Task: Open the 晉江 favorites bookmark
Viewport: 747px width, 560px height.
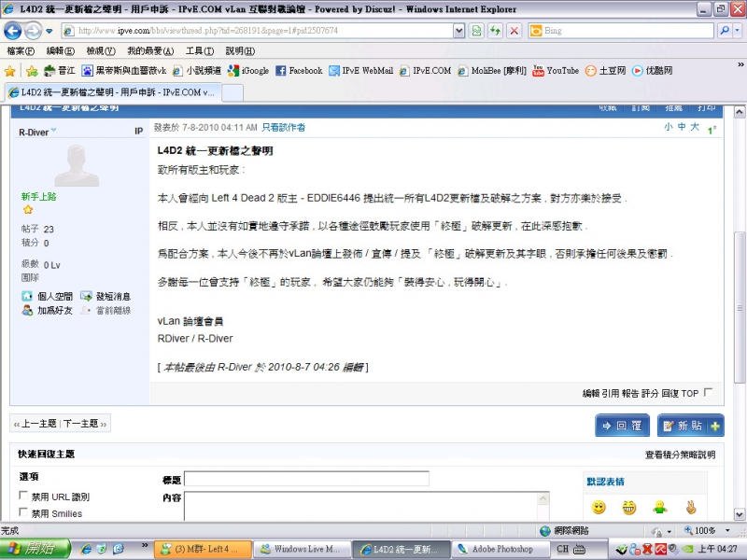Action: [60, 71]
